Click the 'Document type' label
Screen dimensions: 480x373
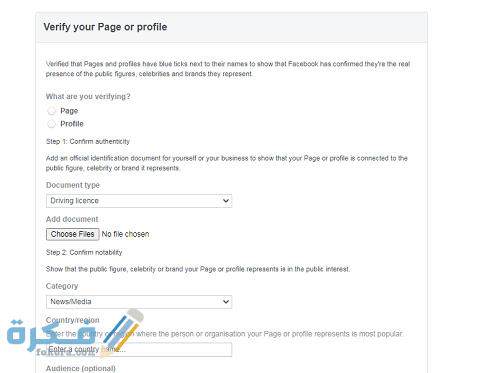(x=73, y=185)
